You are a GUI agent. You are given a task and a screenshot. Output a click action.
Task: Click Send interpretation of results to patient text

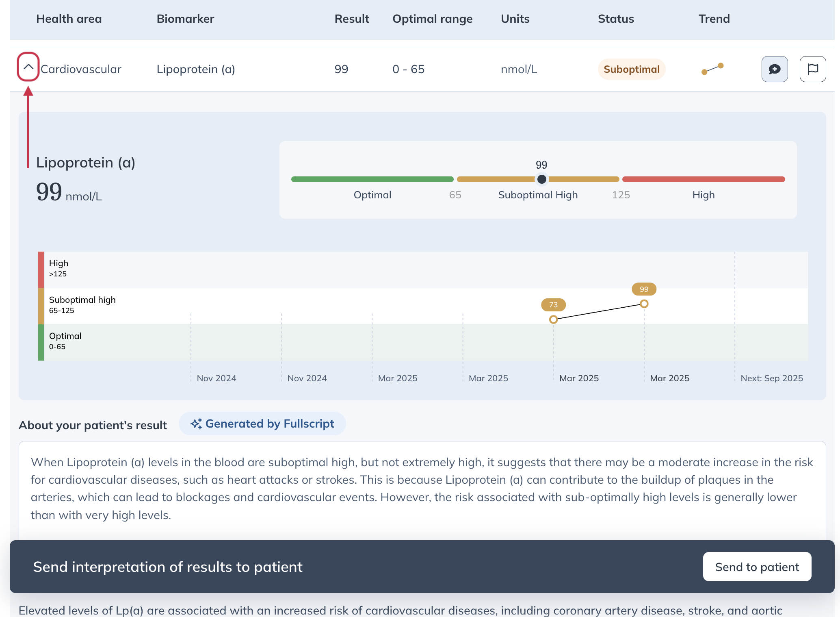[168, 567]
